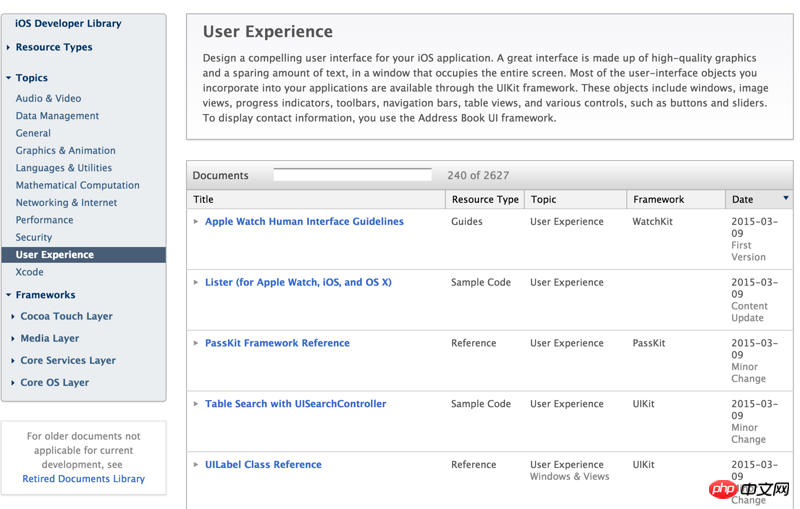Open the Xcode topic
The width and height of the screenshot is (800, 509).
click(x=29, y=272)
